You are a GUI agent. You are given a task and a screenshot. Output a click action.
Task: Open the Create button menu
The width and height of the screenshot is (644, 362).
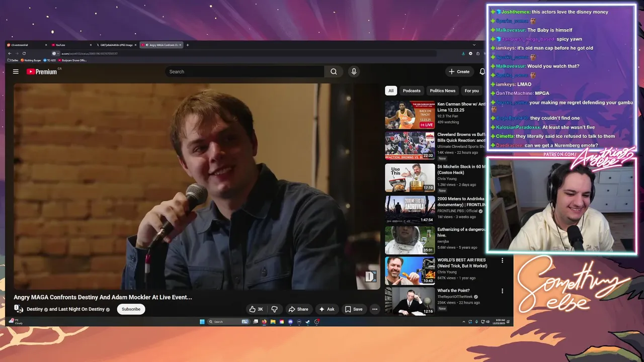pos(459,71)
